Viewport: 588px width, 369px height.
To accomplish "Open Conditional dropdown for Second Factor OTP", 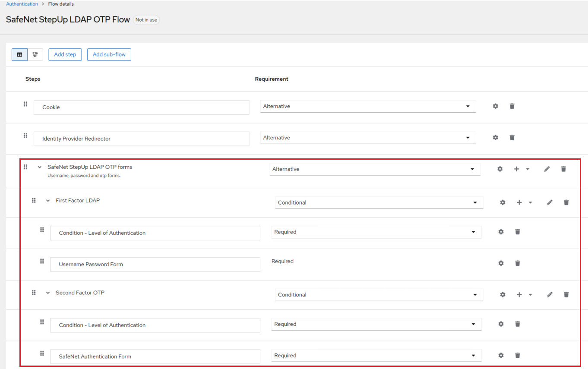I will coord(379,295).
